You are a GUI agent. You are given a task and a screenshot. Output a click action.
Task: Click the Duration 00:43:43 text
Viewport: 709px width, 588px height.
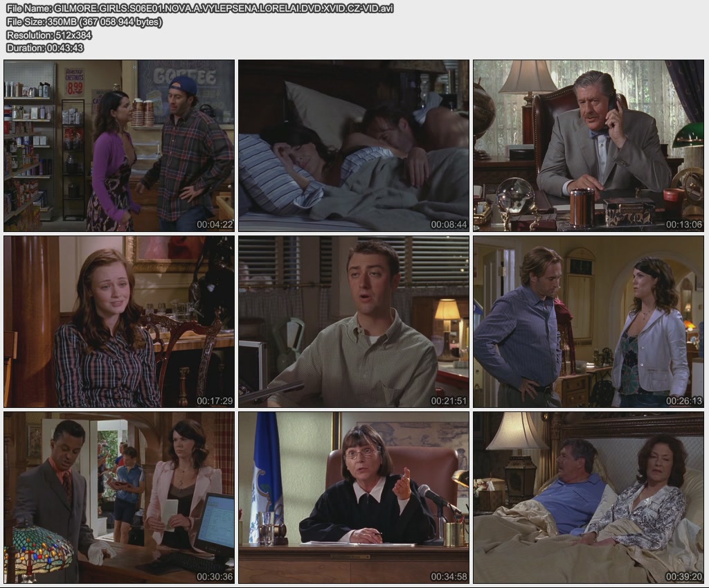[45, 48]
